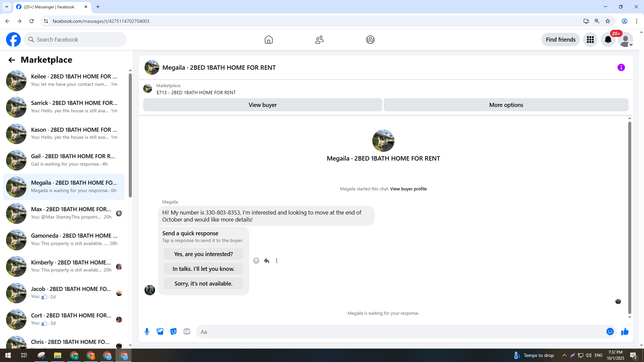React to Megaila's message with emoji
The height and width of the screenshot is (362, 644).
(256, 261)
